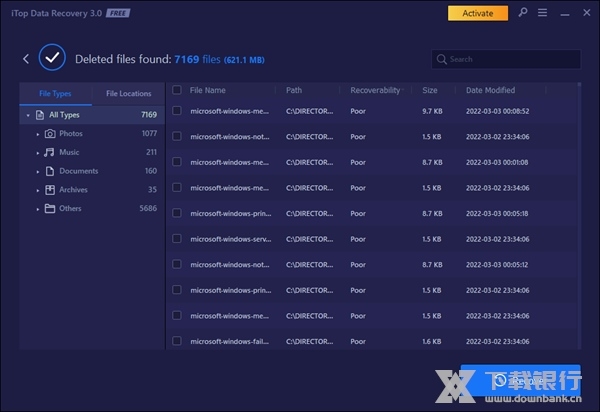
Task: Select the Photos camera icon
Action: 49,133
